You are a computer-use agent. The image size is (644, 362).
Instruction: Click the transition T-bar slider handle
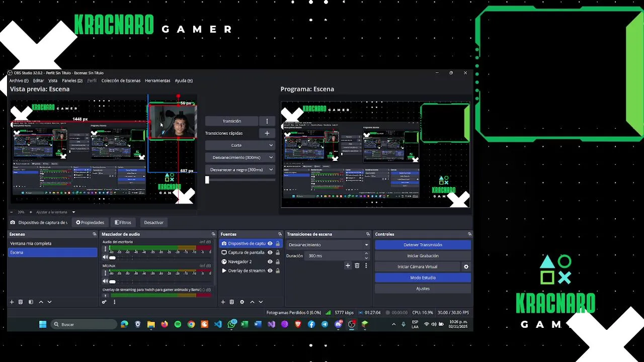(x=207, y=180)
